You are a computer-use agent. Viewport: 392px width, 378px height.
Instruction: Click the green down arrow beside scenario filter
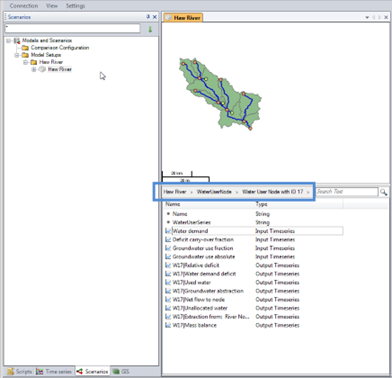click(150, 29)
